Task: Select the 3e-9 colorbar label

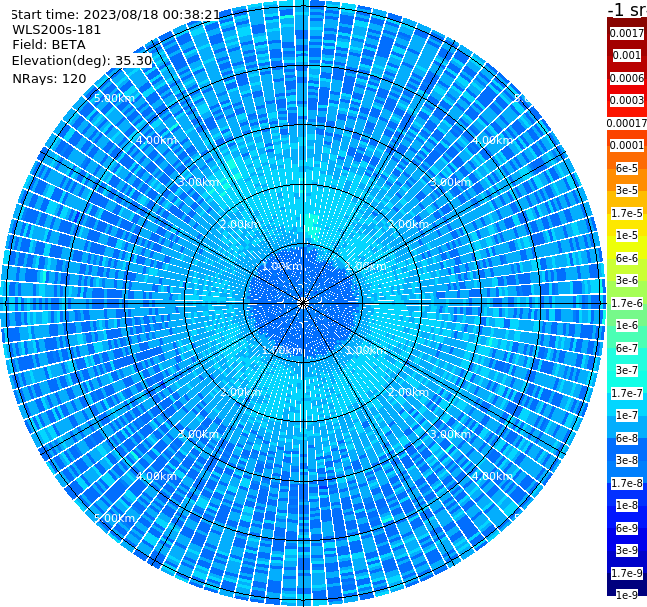Action: tap(627, 550)
